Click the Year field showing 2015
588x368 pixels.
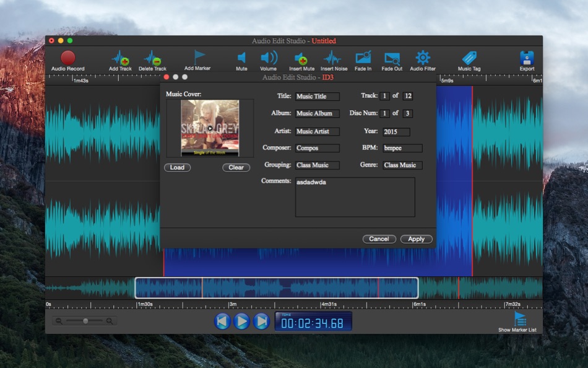396,132
